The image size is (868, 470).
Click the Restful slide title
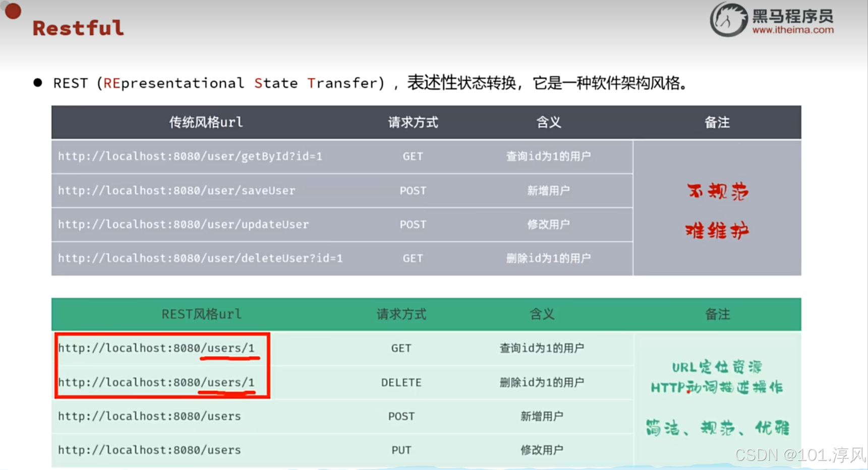(x=78, y=28)
